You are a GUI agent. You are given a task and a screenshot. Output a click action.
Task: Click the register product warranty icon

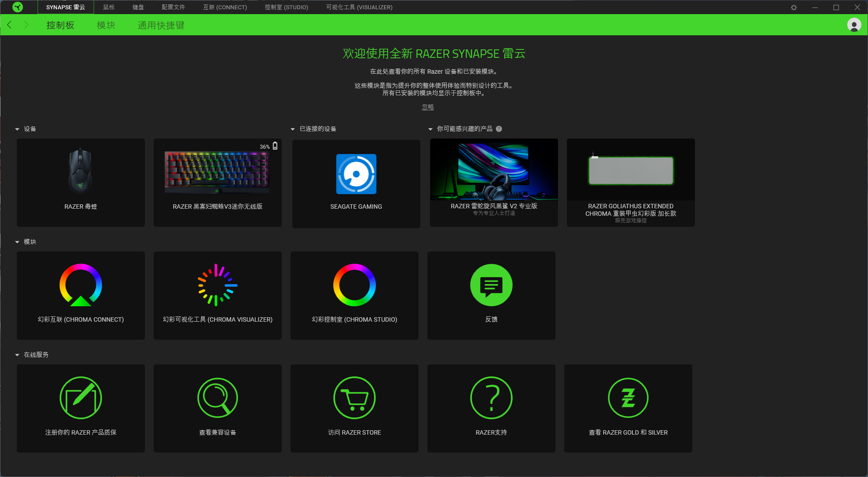point(81,398)
